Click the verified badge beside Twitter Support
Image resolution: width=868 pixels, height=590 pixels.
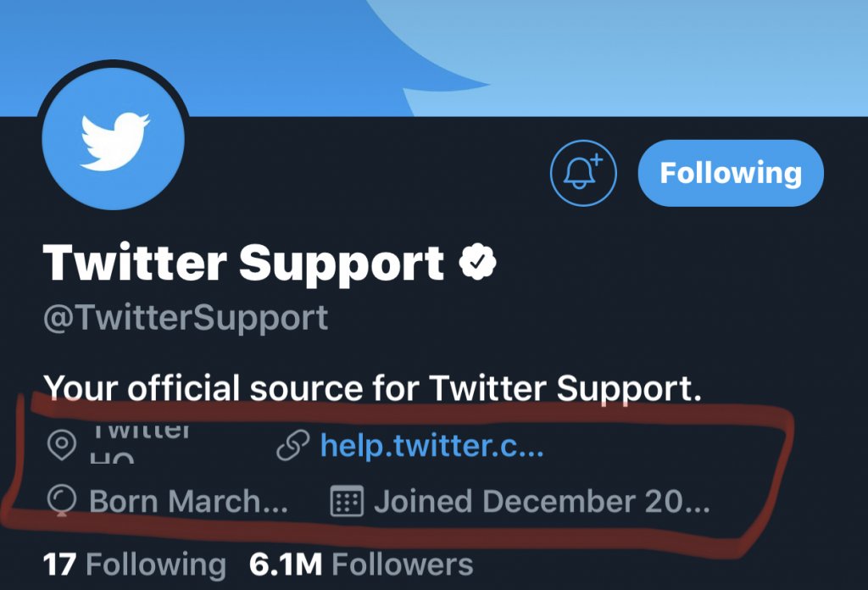pyautogui.click(x=478, y=264)
